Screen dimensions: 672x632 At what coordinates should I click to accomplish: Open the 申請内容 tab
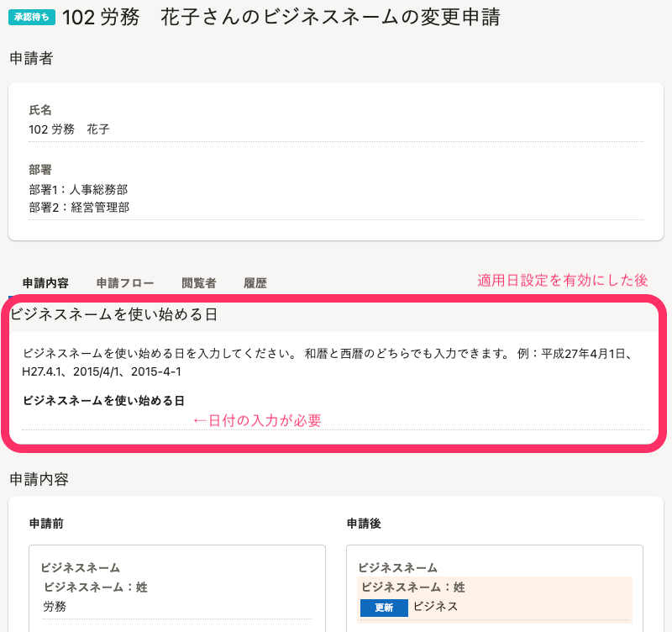click(45, 283)
